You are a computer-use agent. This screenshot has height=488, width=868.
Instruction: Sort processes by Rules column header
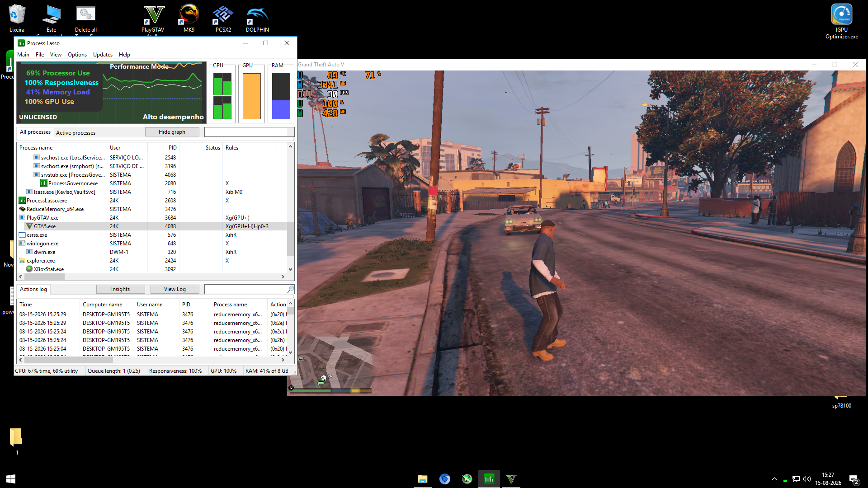[x=250, y=148]
